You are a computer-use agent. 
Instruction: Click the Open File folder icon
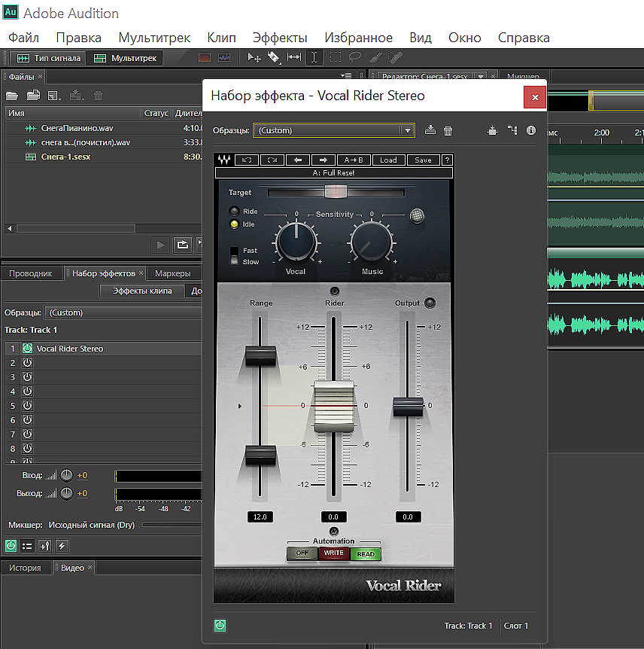coord(12,96)
